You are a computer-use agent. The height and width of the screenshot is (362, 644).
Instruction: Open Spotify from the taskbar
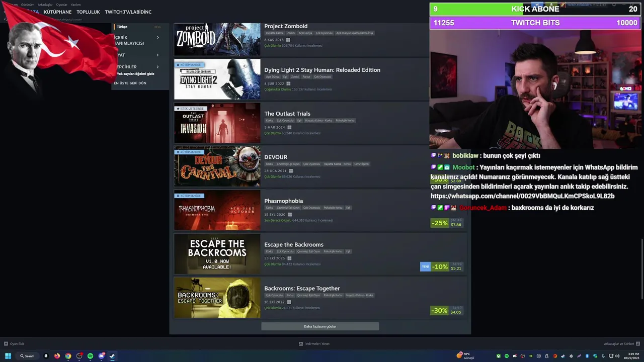[90, 356]
